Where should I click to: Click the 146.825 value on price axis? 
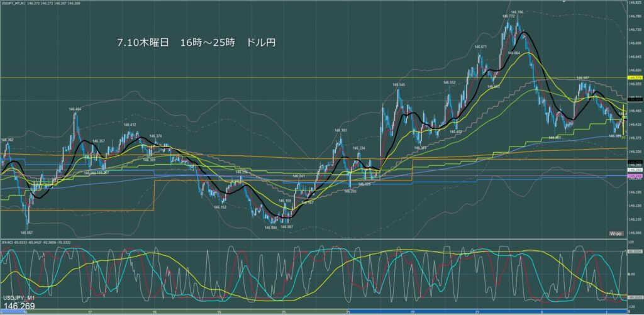[635, 3]
